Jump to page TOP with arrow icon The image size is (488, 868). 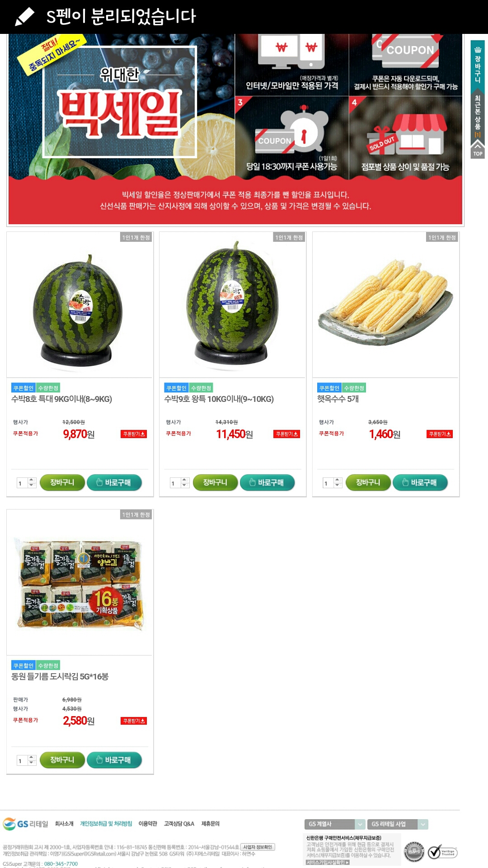point(478,149)
